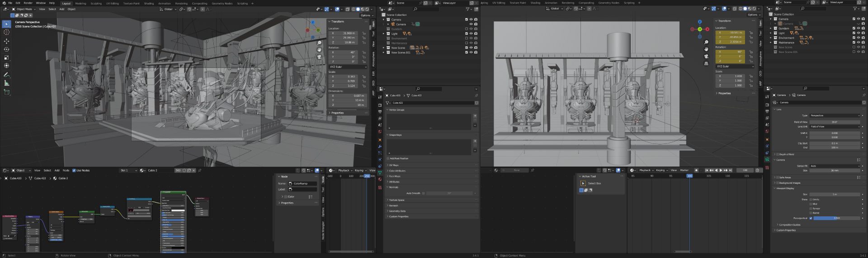
Task: Activate the Measure tool
Action: point(6,83)
